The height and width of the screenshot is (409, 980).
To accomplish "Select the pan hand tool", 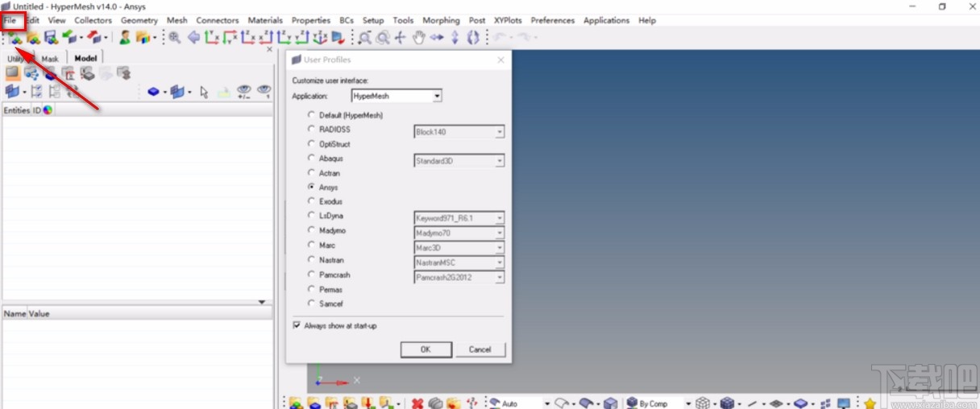I will pos(418,37).
